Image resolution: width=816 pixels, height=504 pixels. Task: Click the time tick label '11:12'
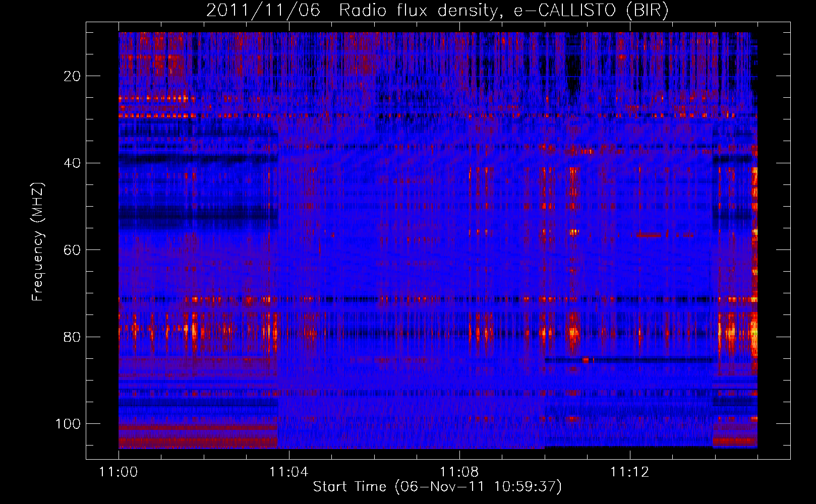630,472
